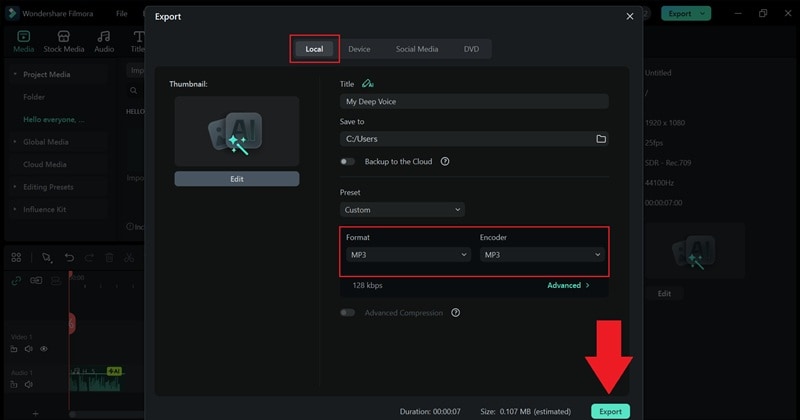Click the Save to path field
The width and height of the screenshot is (800, 420).
tap(474, 139)
